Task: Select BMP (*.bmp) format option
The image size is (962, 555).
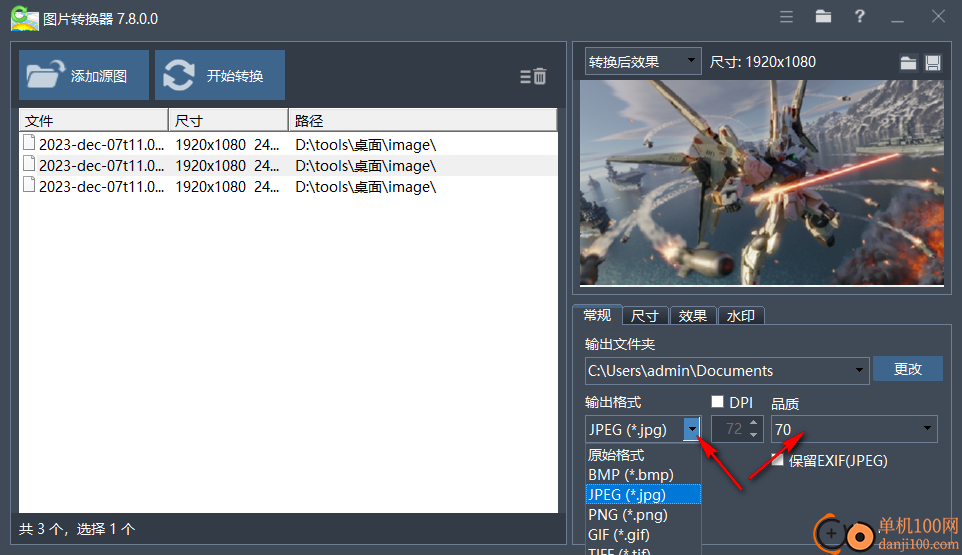Action: point(643,475)
